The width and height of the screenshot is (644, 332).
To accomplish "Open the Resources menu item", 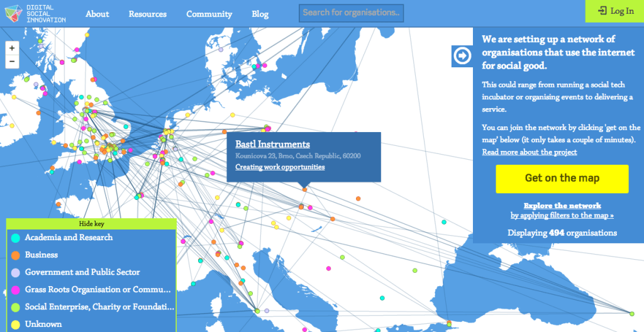I will (148, 14).
